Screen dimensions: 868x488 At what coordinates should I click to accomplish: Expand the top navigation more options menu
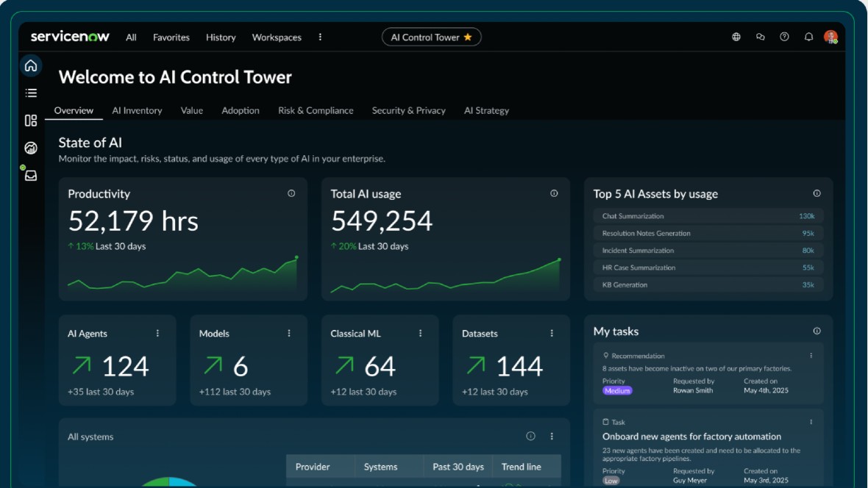pos(320,37)
